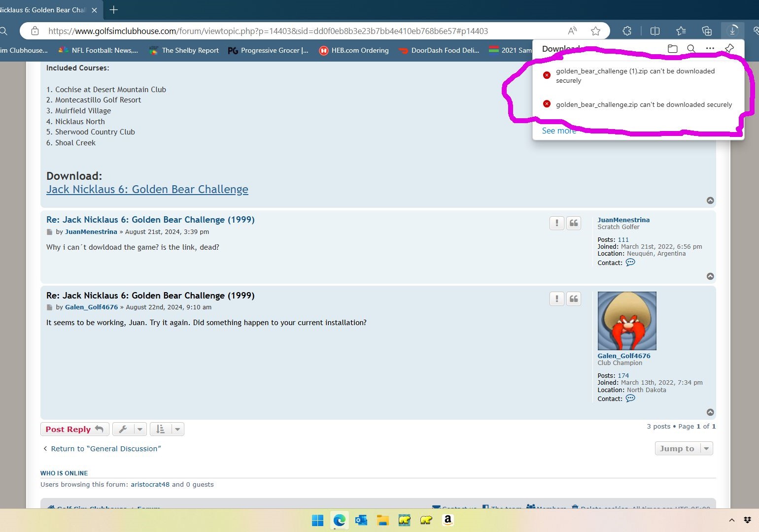Viewport: 759px width, 532px height.
Task: Return to General Discussion forum
Action: (102, 449)
